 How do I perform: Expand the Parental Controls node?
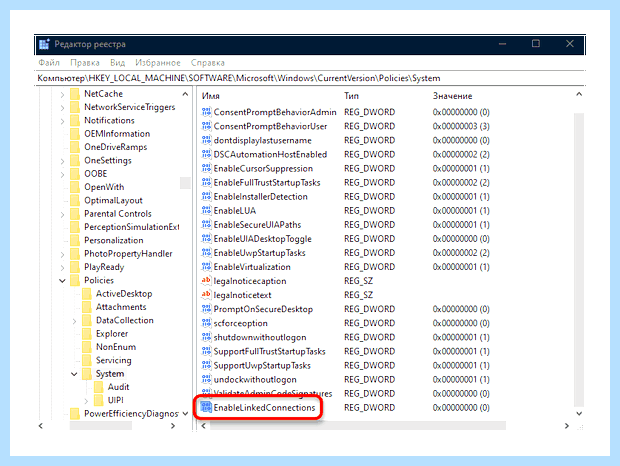pyautogui.click(x=62, y=214)
